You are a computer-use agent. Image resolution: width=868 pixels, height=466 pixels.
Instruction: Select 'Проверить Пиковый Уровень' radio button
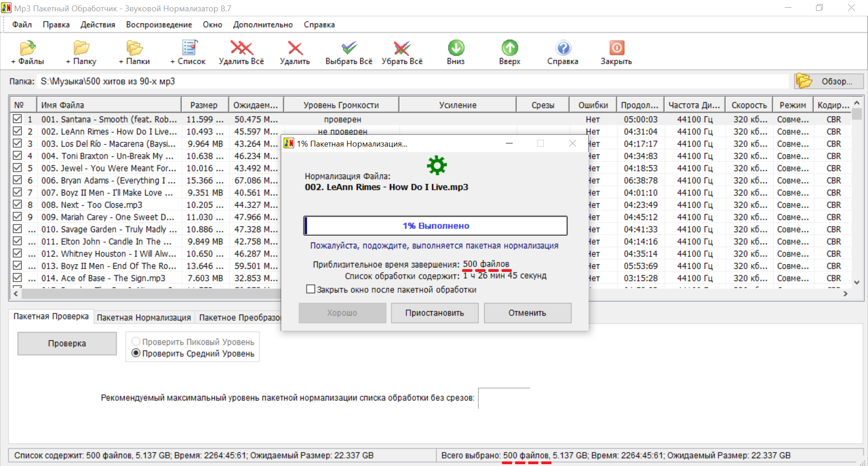pyautogui.click(x=136, y=342)
